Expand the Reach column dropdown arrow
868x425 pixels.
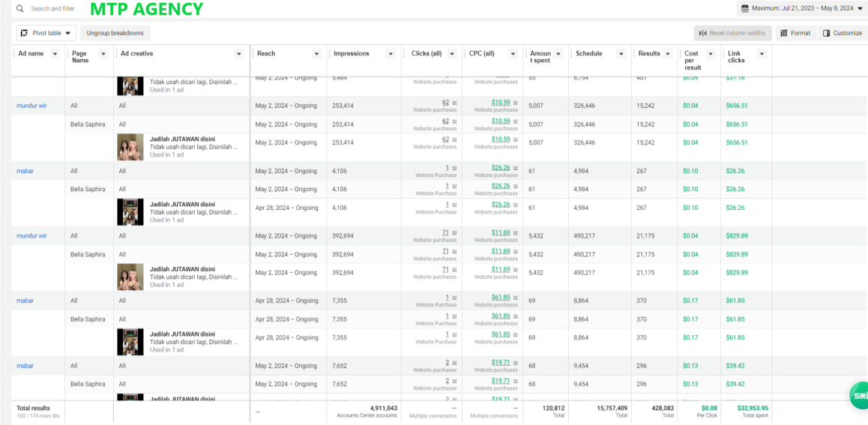pyautogui.click(x=316, y=54)
